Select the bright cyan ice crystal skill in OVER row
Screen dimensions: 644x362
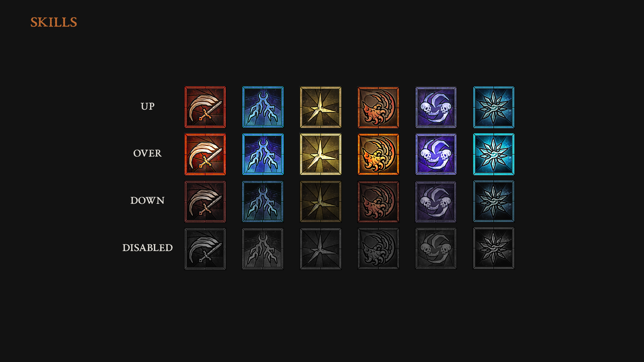494,154
